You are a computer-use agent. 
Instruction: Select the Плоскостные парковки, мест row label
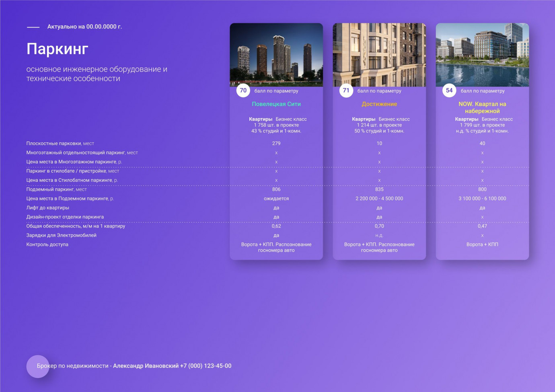[x=60, y=144]
